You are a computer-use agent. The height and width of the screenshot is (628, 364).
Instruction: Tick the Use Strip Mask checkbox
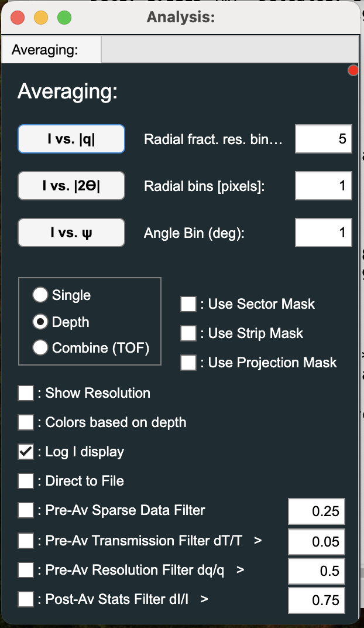pyautogui.click(x=188, y=333)
